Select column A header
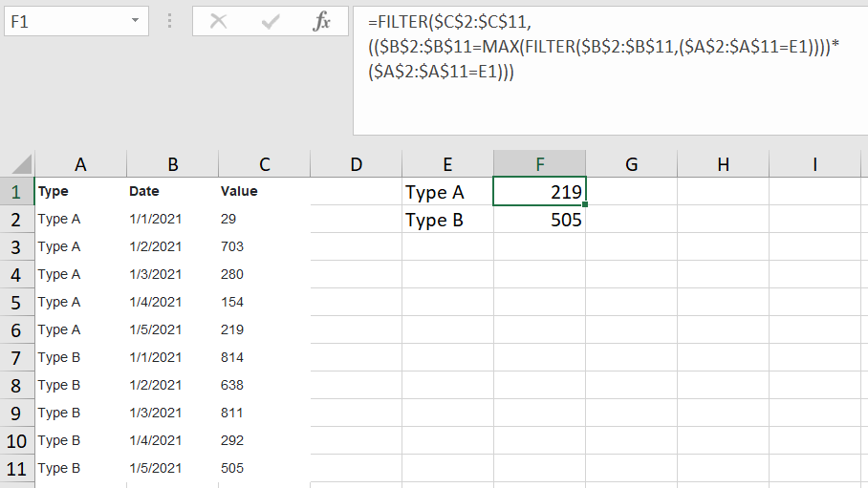The image size is (868, 488). pos(81,164)
